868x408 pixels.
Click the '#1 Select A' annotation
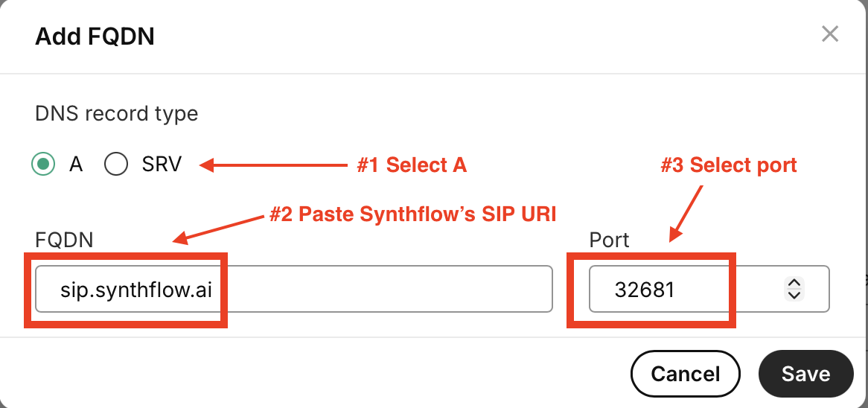point(411,165)
